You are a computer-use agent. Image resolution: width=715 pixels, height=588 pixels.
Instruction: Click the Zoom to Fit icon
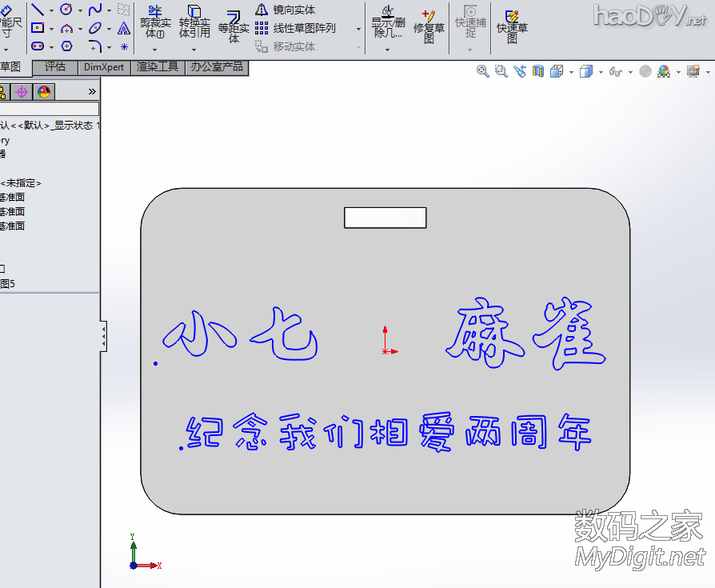coord(482,72)
